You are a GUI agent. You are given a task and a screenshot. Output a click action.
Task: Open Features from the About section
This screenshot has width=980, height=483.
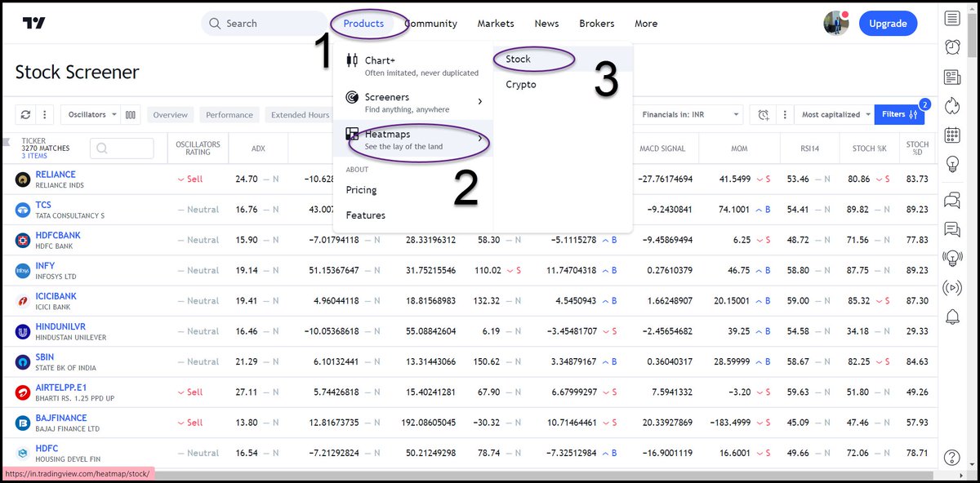pyautogui.click(x=365, y=215)
